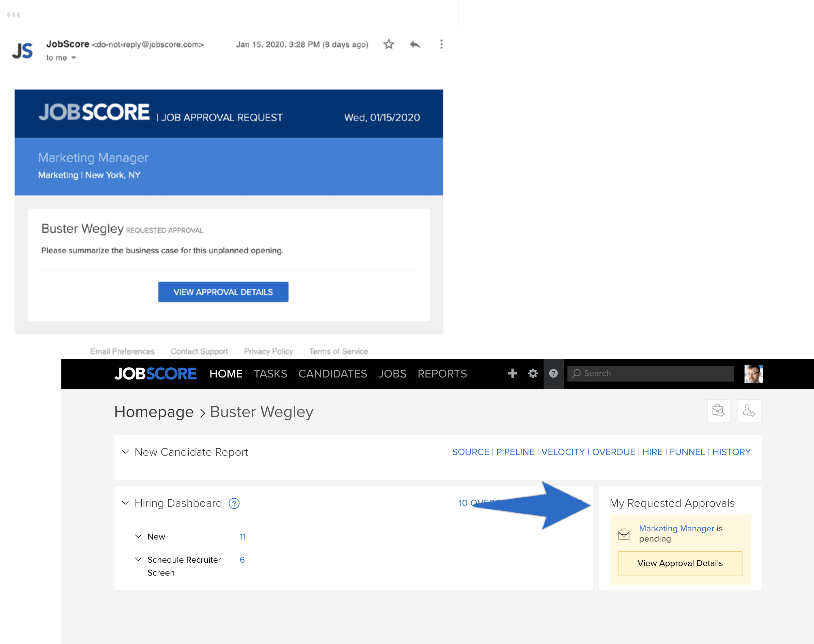This screenshot has width=814, height=644.
Task: Open the help question-mark icon in navbar
Action: click(553, 373)
